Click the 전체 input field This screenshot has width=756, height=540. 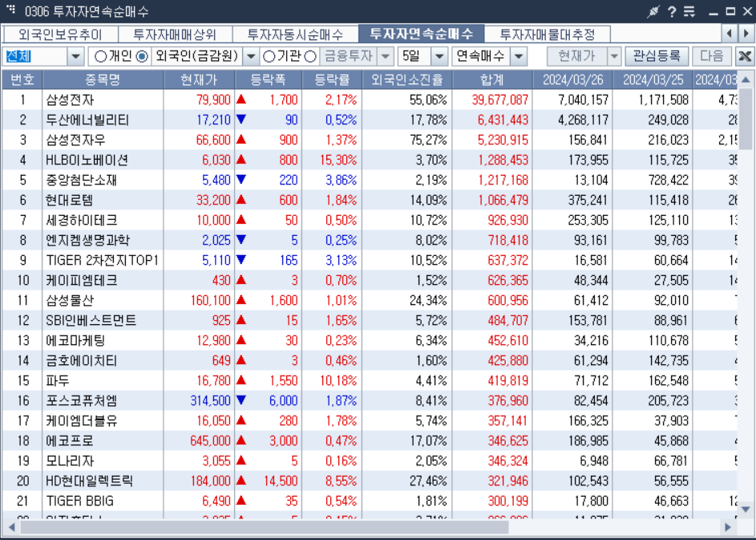click(x=35, y=56)
